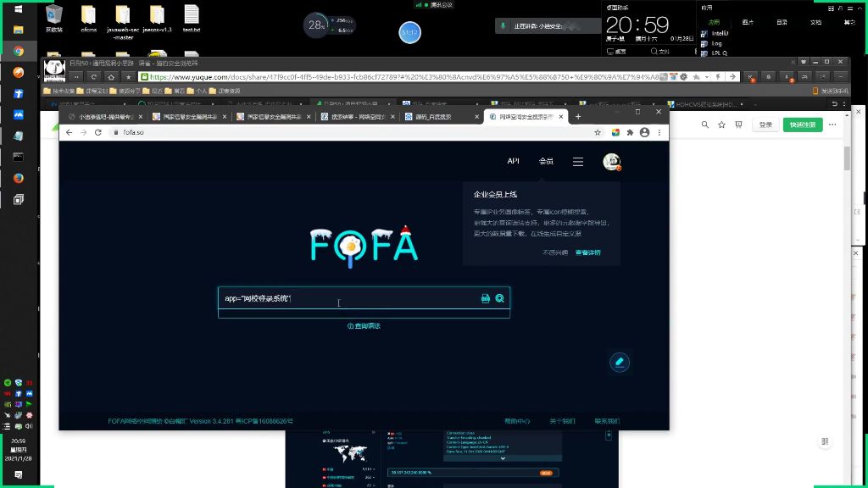Switch to the second Chrome tab 国家信息安全漏洞共享
The width and height of the screenshot is (868, 488).
click(x=188, y=117)
